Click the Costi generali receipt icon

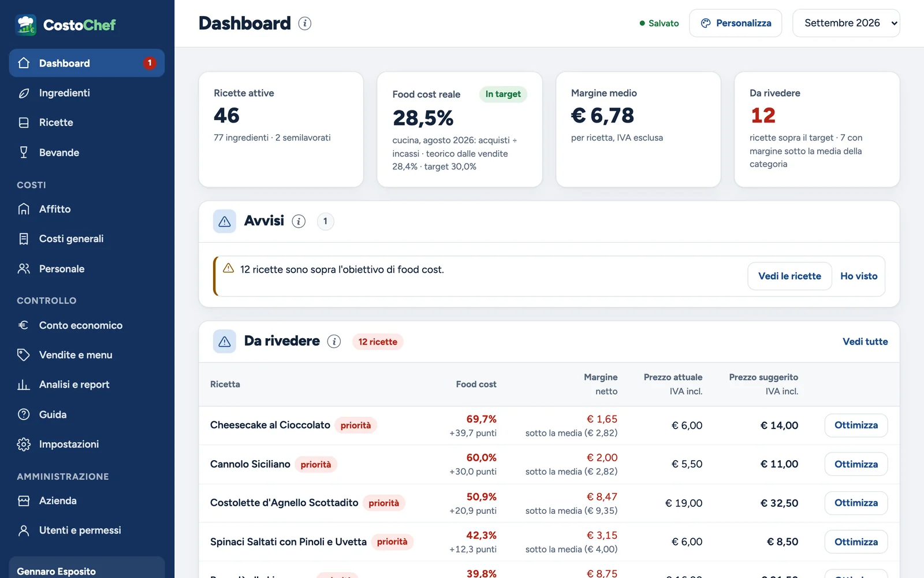[x=24, y=239]
